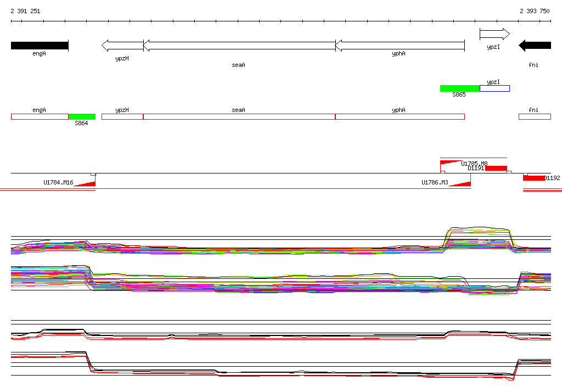Select the blue-outlined ypzI box
The width and height of the screenshot is (562, 392).
[x=494, y=88]
